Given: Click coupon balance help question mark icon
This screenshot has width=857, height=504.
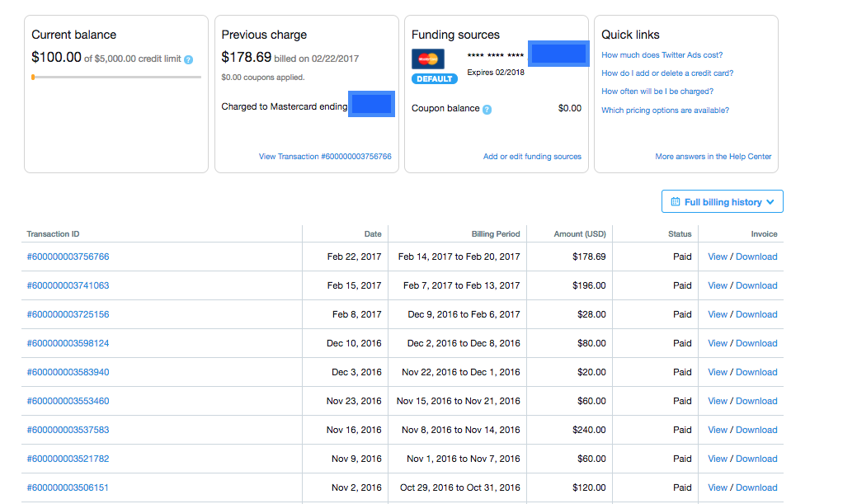Looking at the screenshot, I should (x=487, y=109).
